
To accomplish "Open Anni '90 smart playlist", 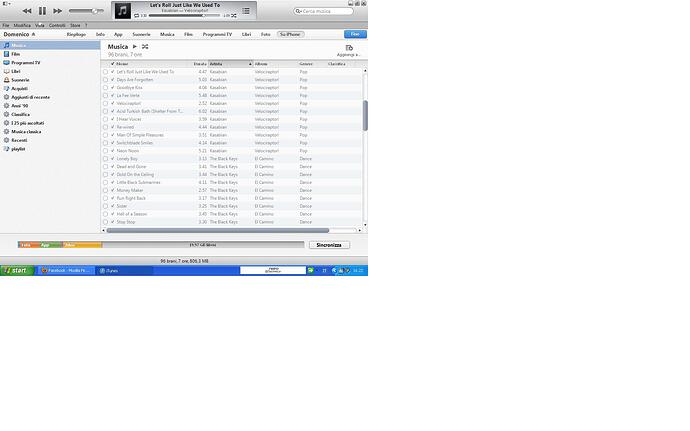I will click(x=50, y=106).
